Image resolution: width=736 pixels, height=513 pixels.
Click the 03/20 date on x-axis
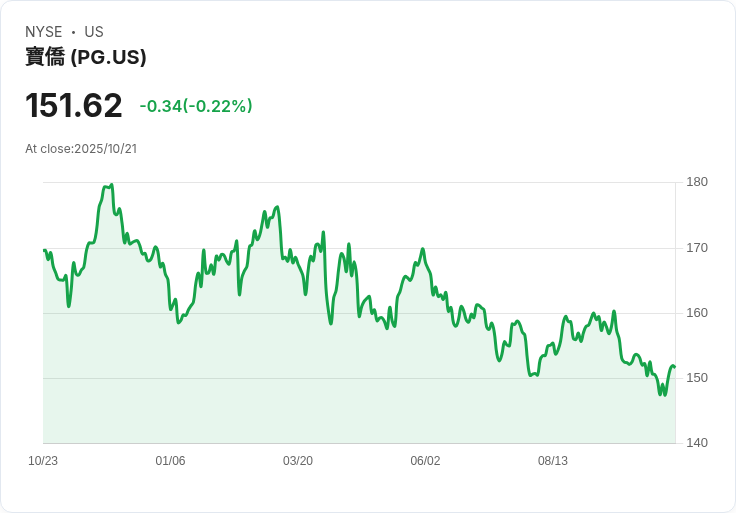pos(298,461)
